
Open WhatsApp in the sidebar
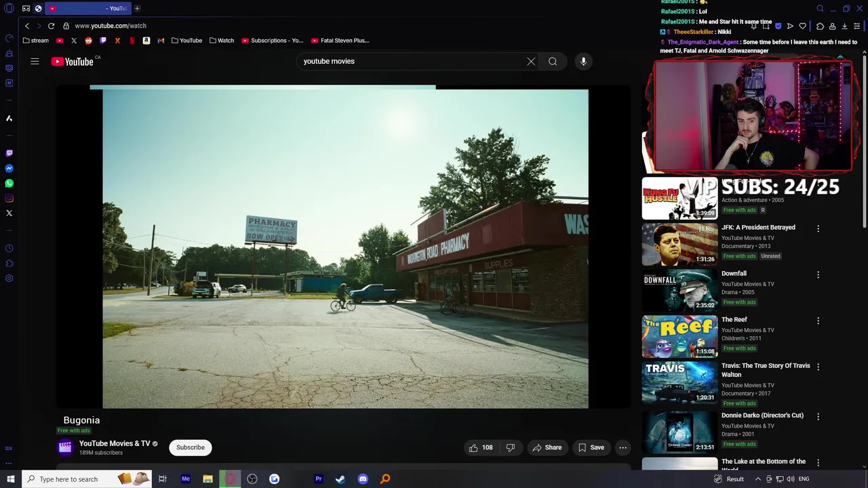tap(9, 183)
